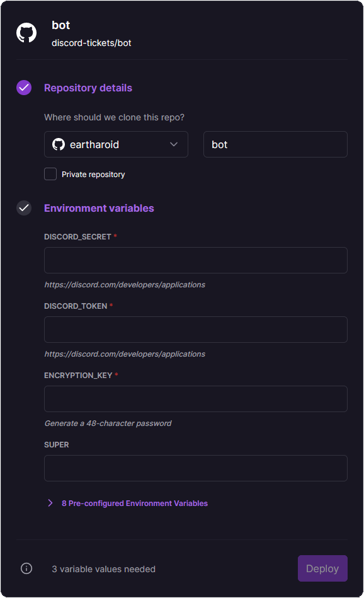Click the arrow beside pre-configured variables text
The image size is (364, 598).
click(50, 503)
